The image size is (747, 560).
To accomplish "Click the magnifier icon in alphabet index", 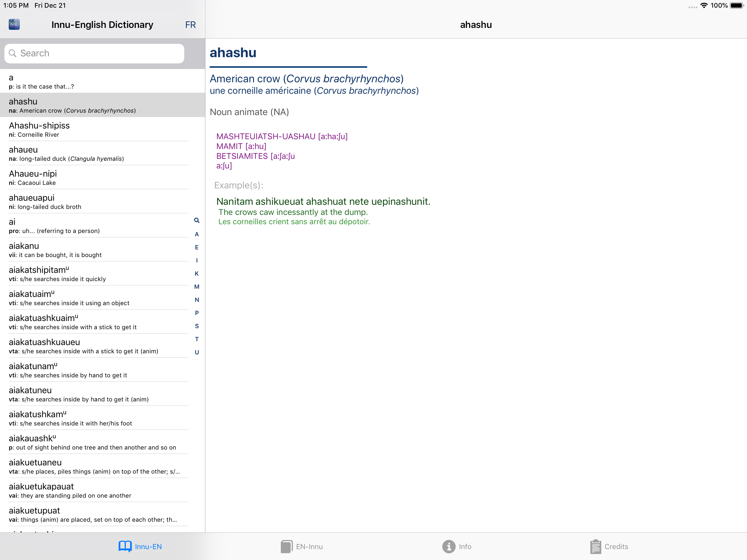I will click(x=197, y=221).
